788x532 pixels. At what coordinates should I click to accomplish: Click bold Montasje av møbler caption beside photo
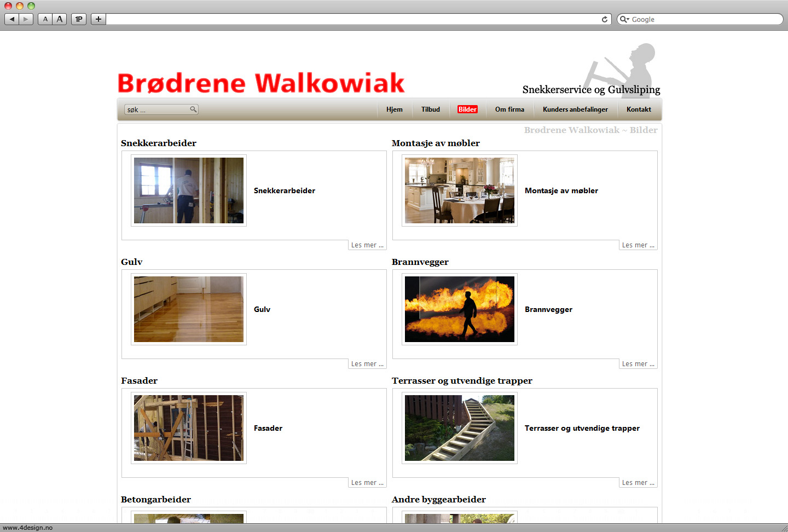tap(561, 190)
